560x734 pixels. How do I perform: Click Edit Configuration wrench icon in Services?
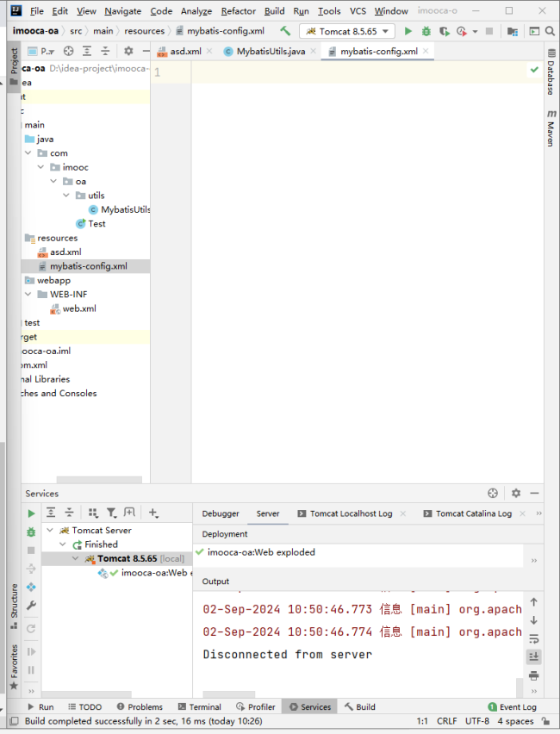tap(31, 606)
